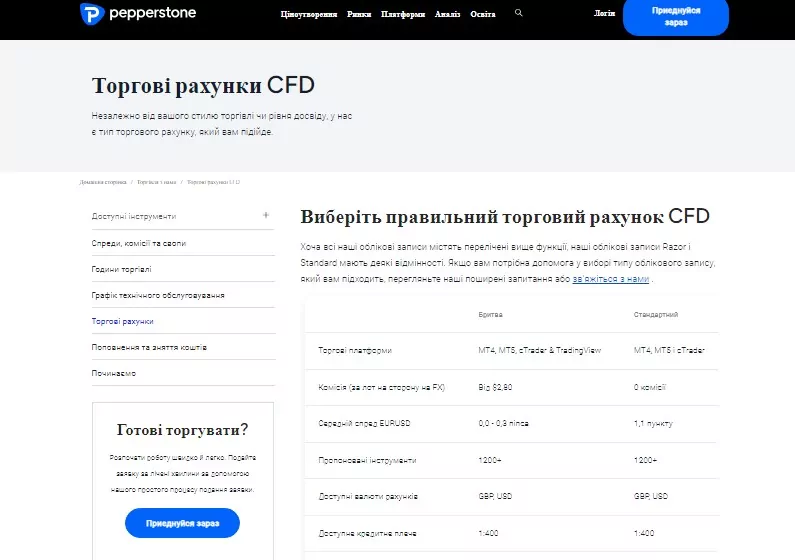Open the Освіта menu
The height and width of the screenshot is (560, 795).
click(x=483, y=14)
